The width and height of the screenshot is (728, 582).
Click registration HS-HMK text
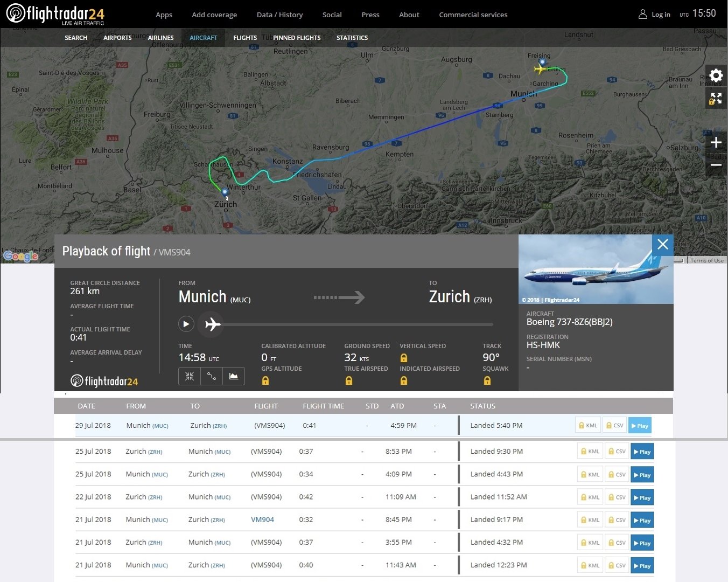pyautogui.click(x=543, y=345)
